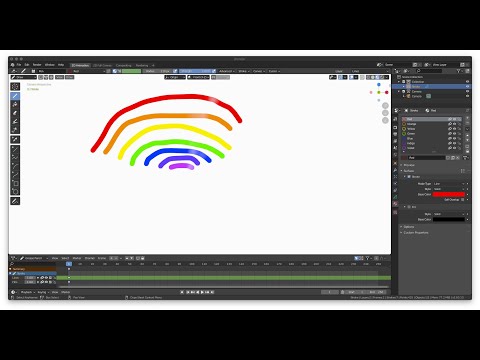Select the Annotate tool icon
Screen dimensions: 480x360
(15, 201)
